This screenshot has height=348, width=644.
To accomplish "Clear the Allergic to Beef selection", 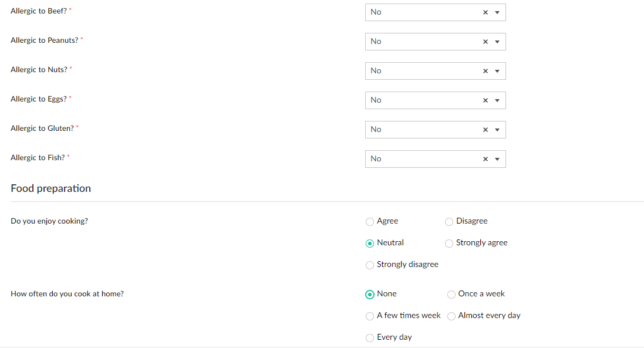I will (x=485, y=12).
